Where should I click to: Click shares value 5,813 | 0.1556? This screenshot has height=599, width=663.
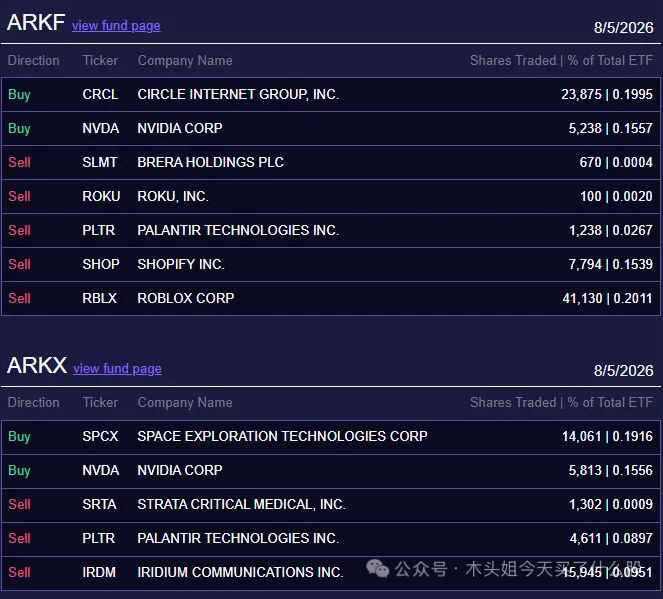click(610, 470)
